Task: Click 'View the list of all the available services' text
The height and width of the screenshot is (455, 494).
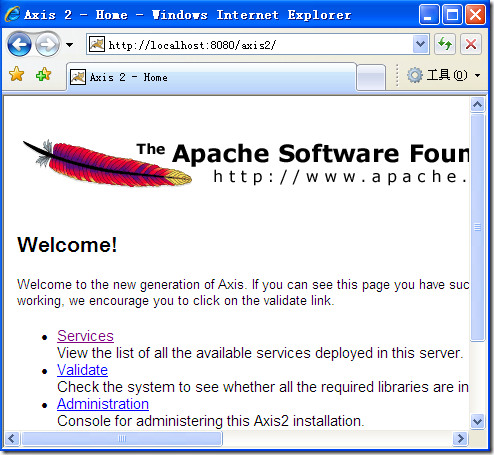Action: click(184, 353)
